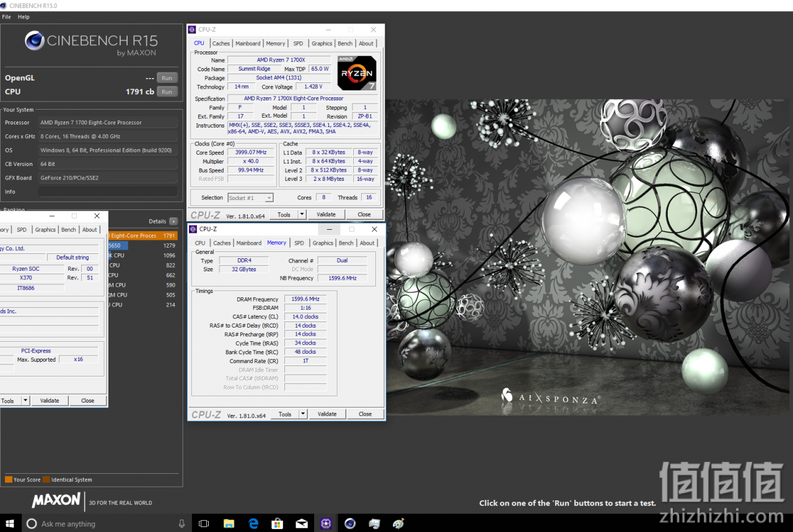Select the 822 score ranking row
Viewport: 793px width, 532px height.
point(142,265)
